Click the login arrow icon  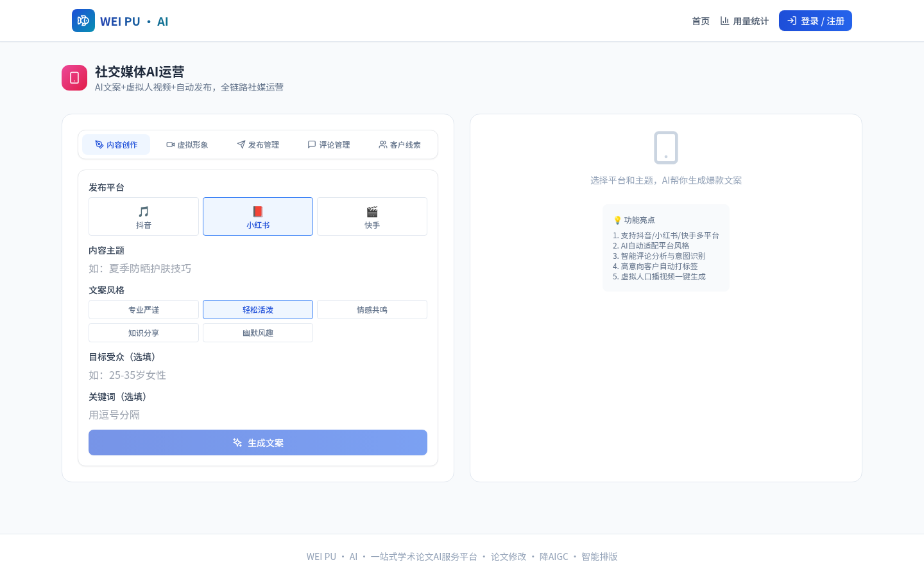tap(792, 21)
